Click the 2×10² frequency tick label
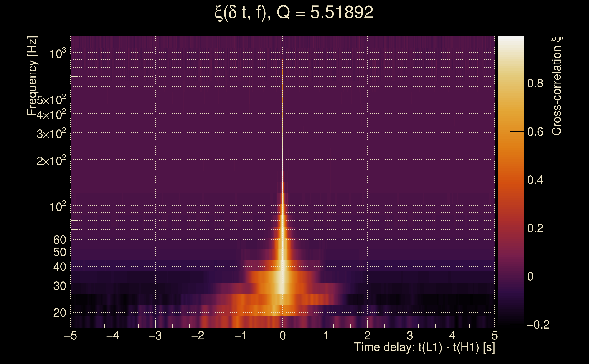Viewport: 589px width, 364px height. click(51, 161)
